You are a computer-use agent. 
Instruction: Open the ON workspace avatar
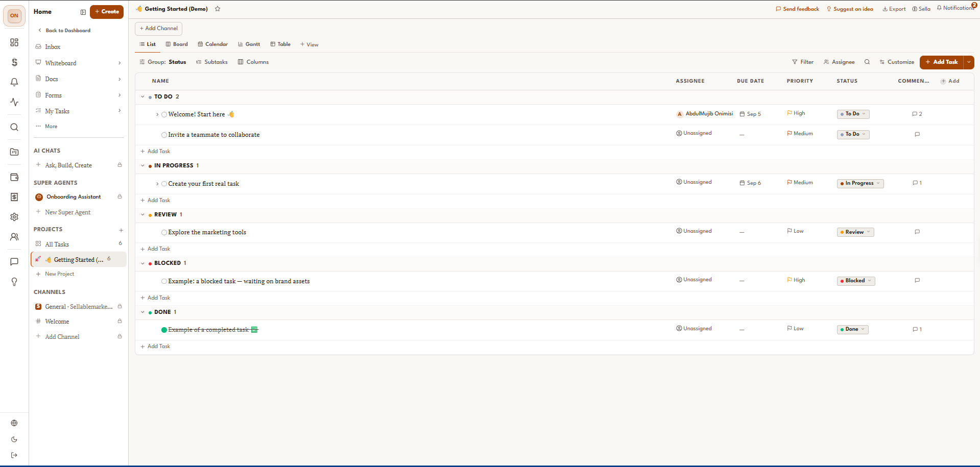point(14,15)
